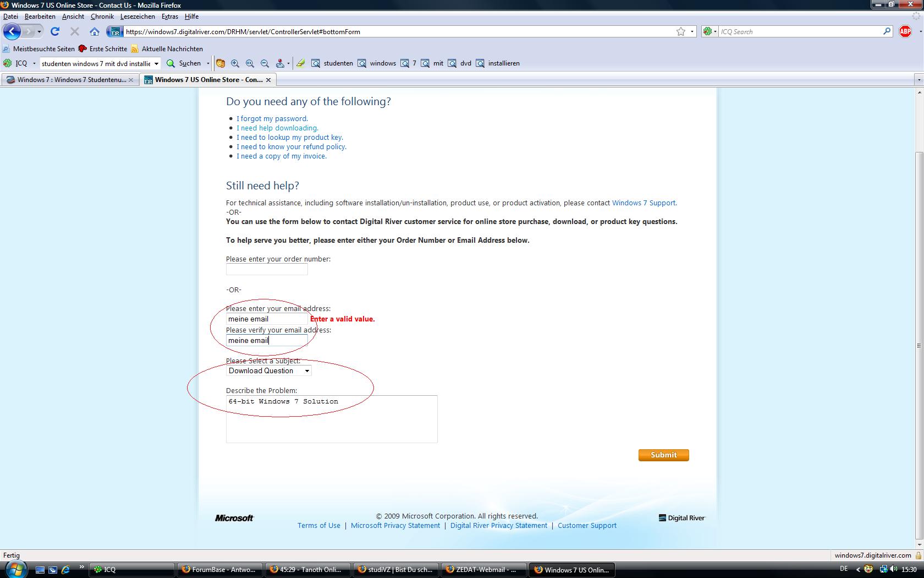This screenshot has height=578, width=924.
Task: Click the show desktop quick launch icon
Action: click(x=40, y=570)
